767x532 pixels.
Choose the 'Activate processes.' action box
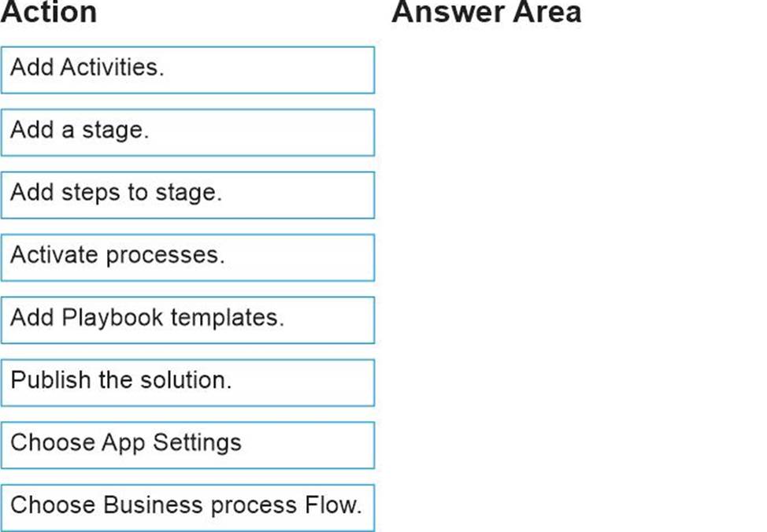[x=187, y=257]
